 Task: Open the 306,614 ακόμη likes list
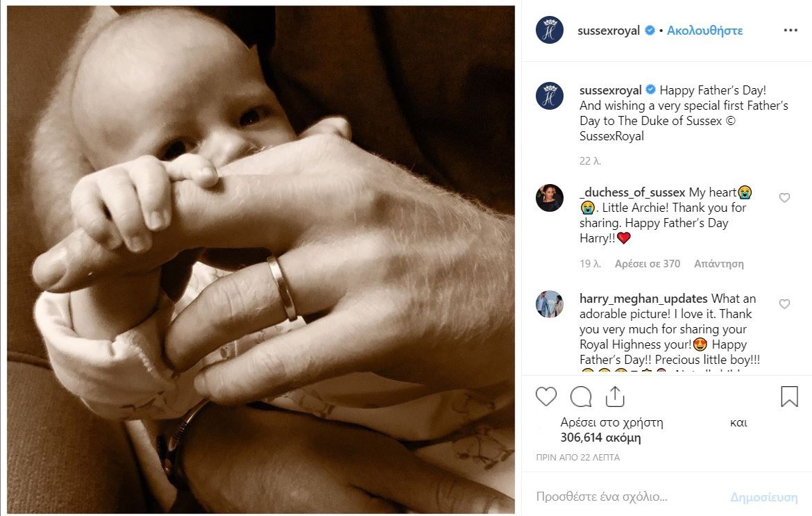[x=600, y=438]
